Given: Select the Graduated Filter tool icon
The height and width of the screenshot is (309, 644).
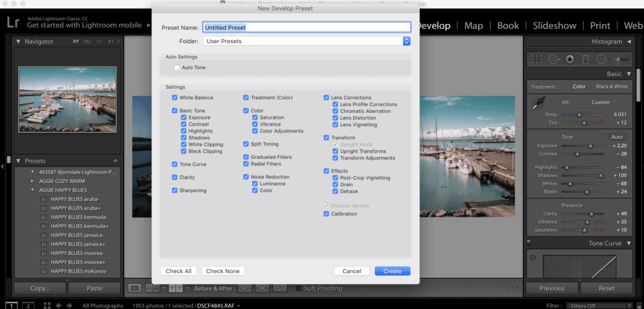Looking at the screenshot, I should [x=585, y=59].
